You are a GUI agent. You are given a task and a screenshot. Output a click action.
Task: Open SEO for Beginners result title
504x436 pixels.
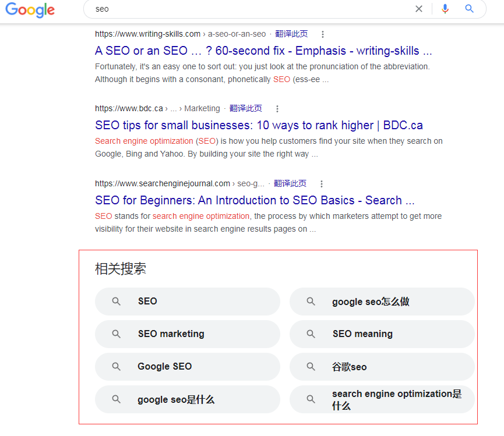click(255, 200)
